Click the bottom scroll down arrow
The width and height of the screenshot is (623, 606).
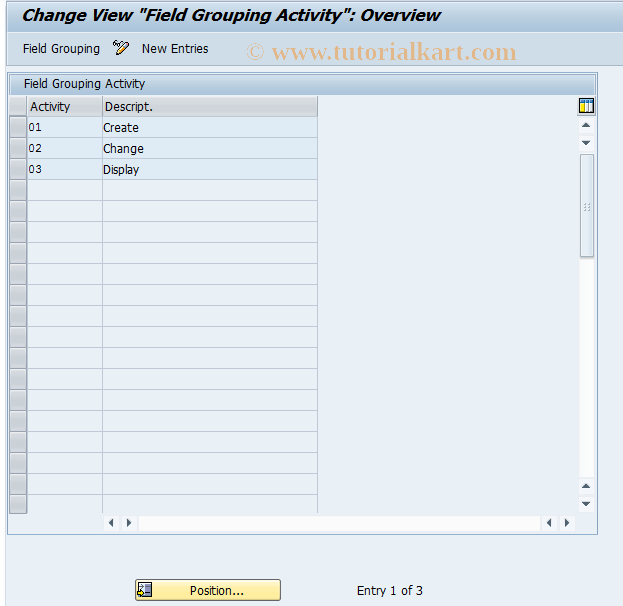(x=586, y=503)
